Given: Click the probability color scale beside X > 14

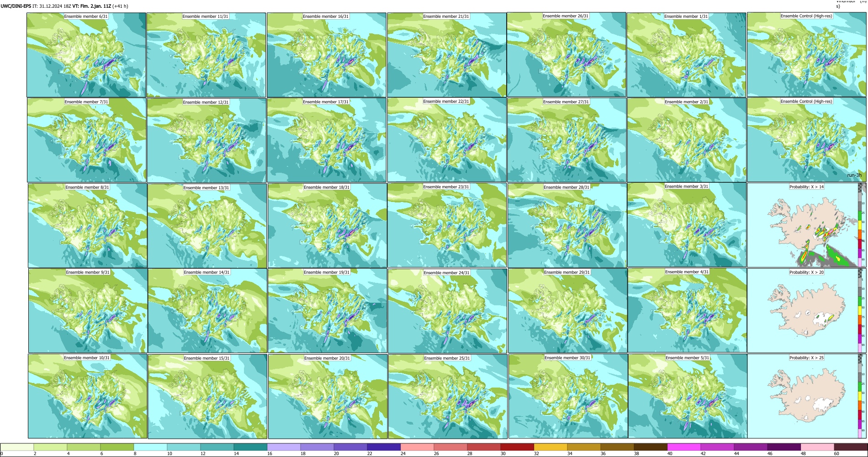Looking at the screenshot, I should pos(860,225).
